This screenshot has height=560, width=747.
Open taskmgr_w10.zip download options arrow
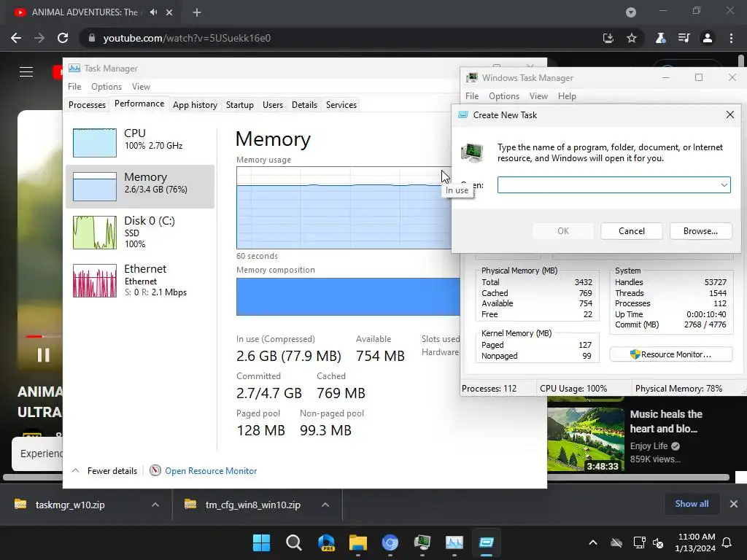155,505
